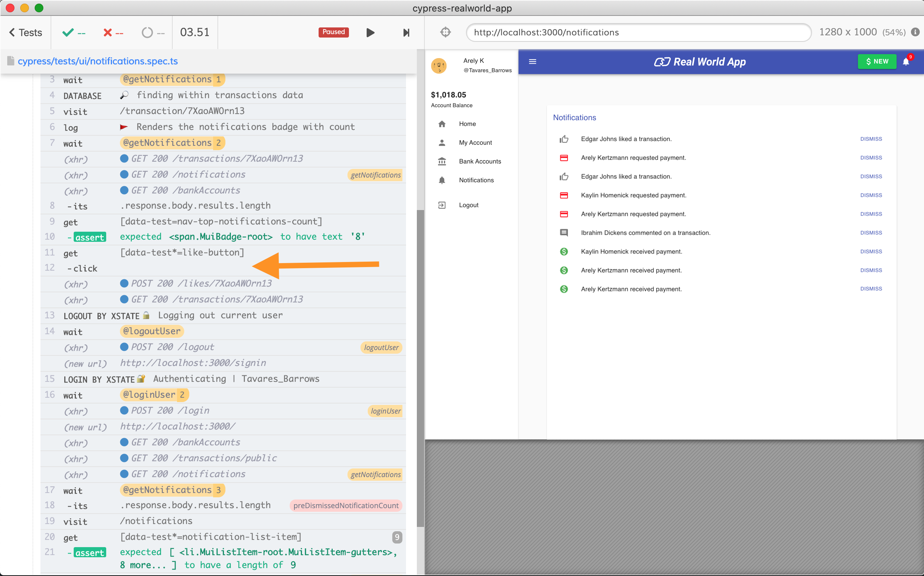This screenshot has height=576, width=924.
Task: Click the Logout sidebar icon
Action: (x=442, y=205)
